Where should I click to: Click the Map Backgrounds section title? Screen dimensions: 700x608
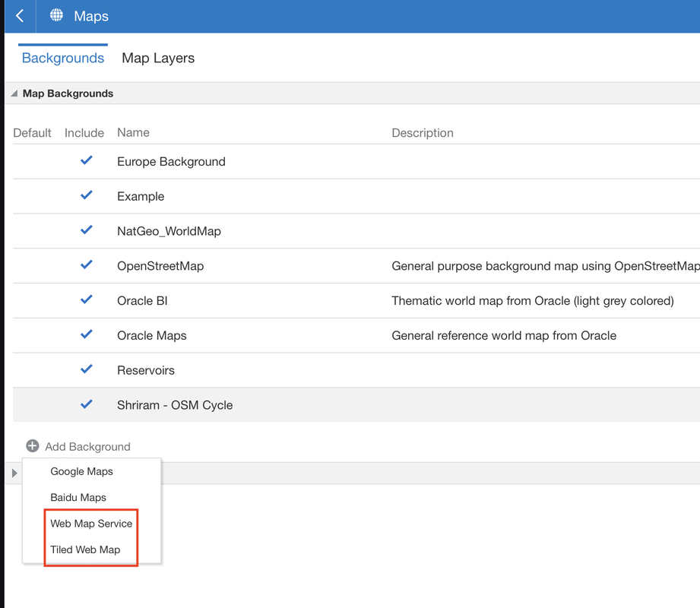(x=68, y=93)
